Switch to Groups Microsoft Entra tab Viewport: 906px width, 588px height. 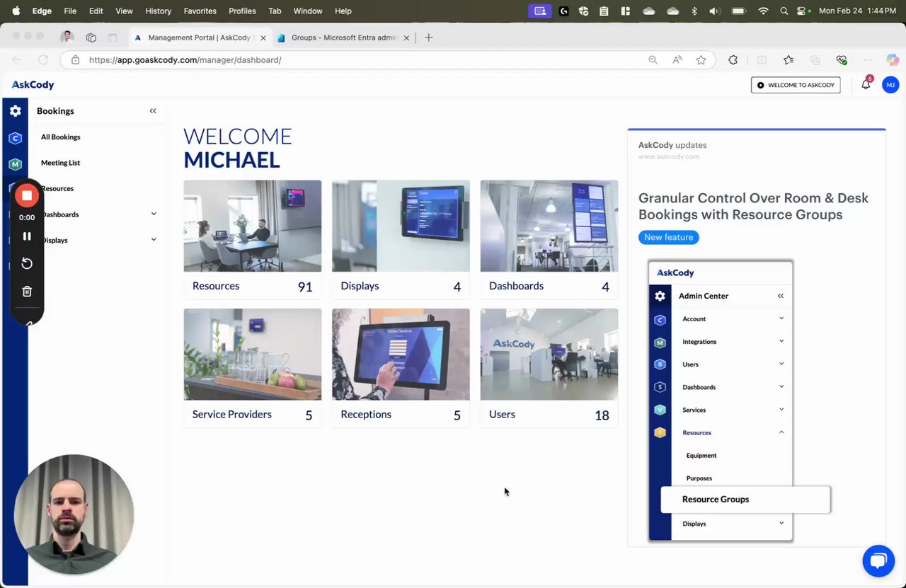pyautogui.click(x=344, y=38)
